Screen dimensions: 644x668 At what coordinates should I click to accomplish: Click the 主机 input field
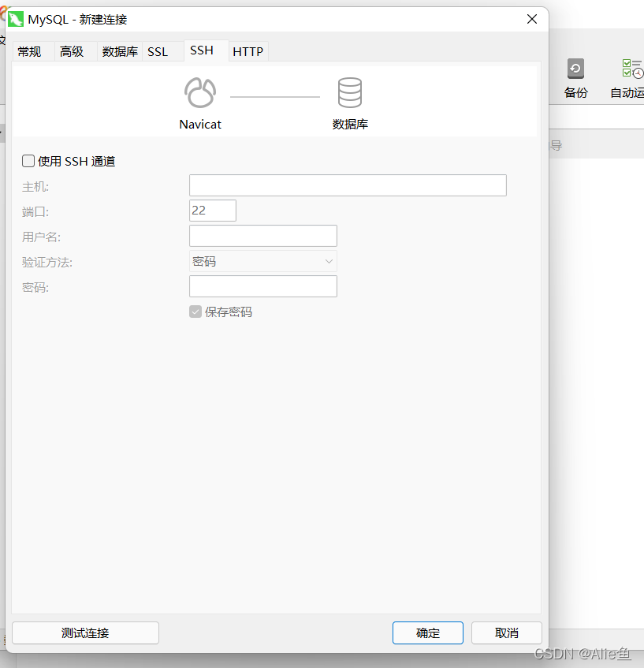[348, 185]
